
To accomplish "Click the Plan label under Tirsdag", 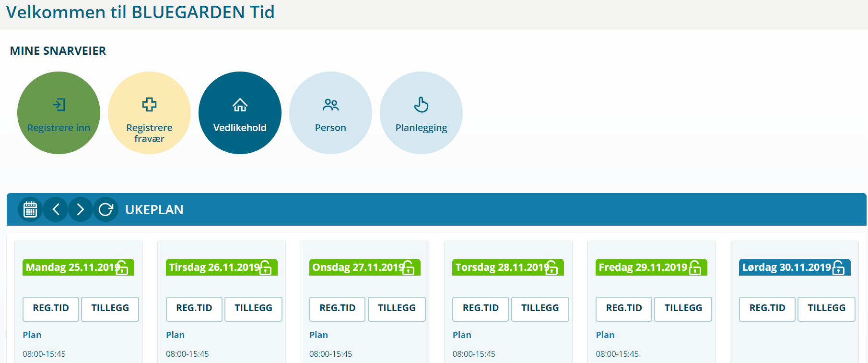I will pos(176,335).
